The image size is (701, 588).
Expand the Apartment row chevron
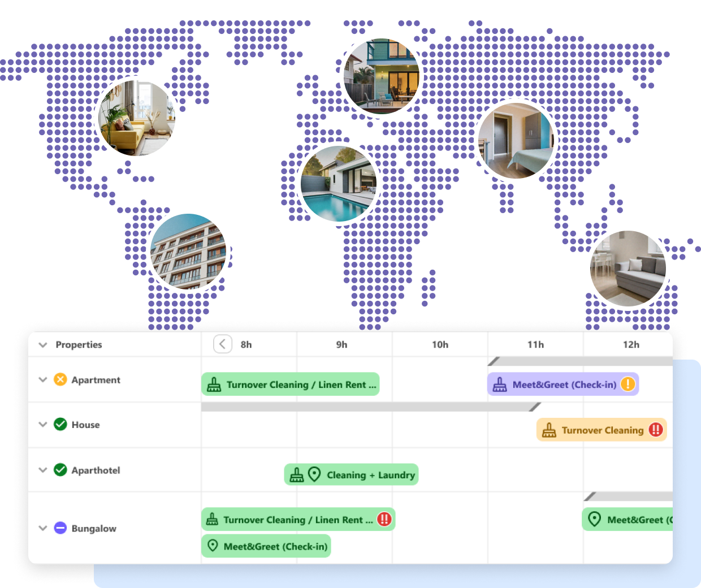(42, 380)
